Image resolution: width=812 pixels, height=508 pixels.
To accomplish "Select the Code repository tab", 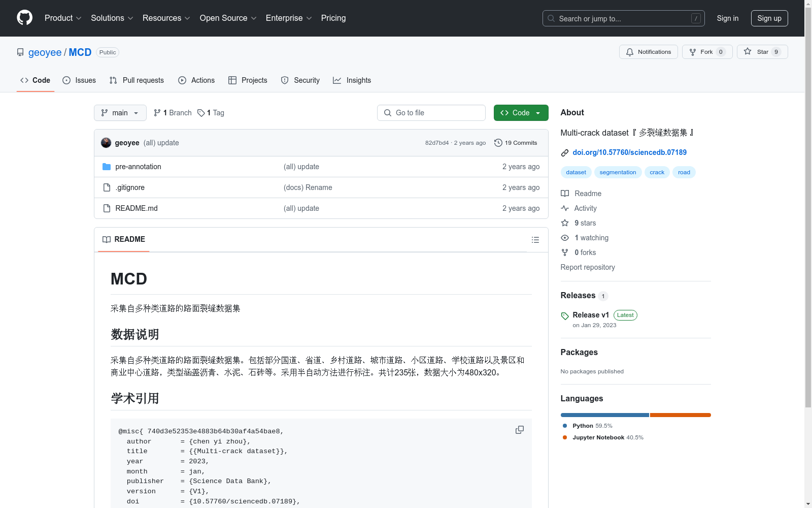I will coord(36,80).
